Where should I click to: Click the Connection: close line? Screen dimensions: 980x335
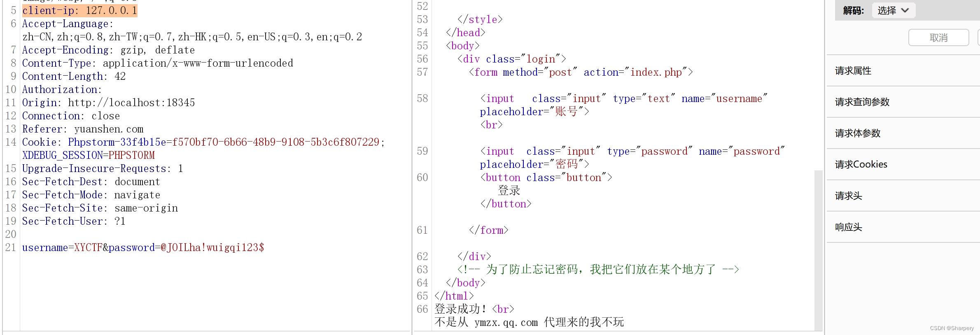tap(71, 116)
